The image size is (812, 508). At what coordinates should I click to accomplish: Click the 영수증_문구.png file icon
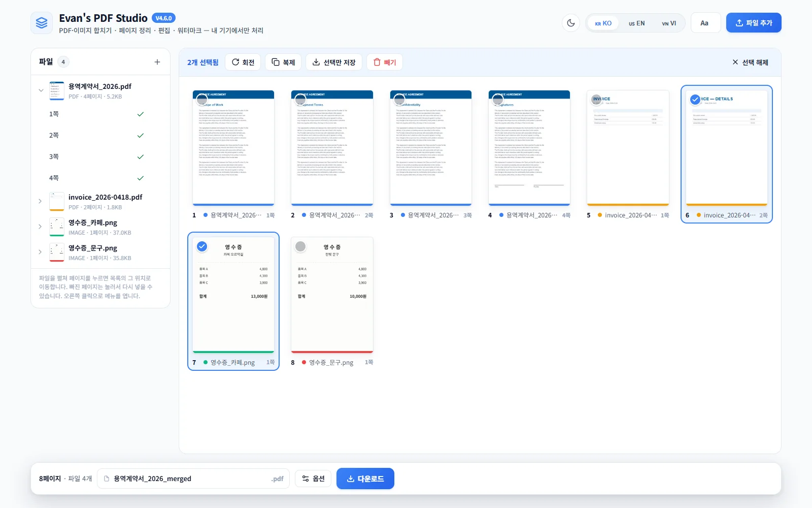[x=57, y=252]
